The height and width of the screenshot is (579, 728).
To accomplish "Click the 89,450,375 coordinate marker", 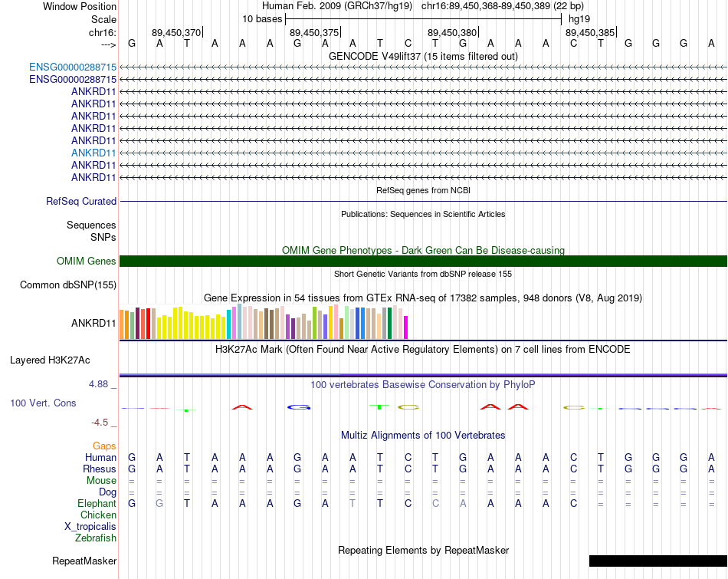I will [314, 32].
